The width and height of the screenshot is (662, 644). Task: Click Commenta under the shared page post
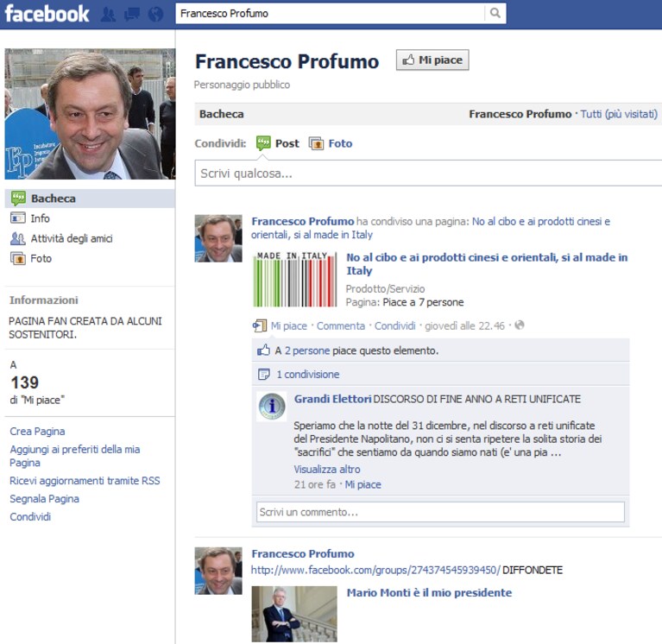point(341,326)
